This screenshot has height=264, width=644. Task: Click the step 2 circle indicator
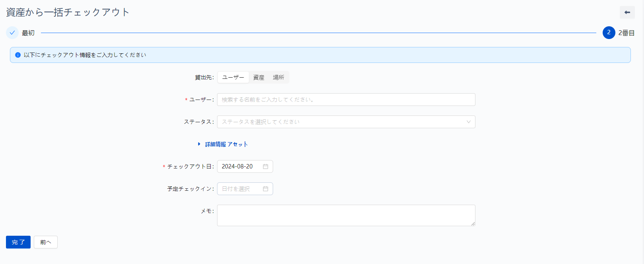pos(609,33)
